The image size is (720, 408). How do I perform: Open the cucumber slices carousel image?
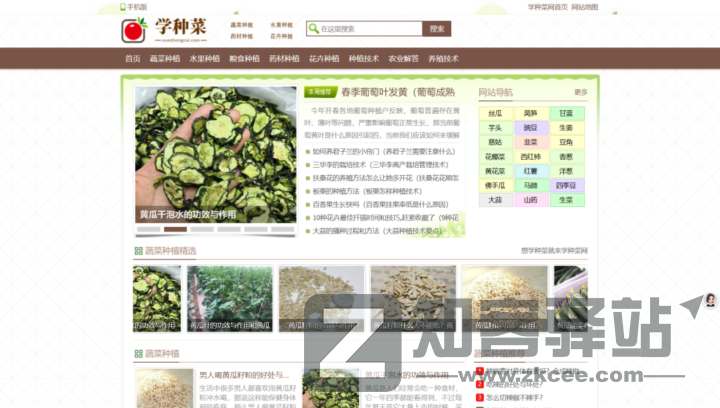[x=216, y=155]
